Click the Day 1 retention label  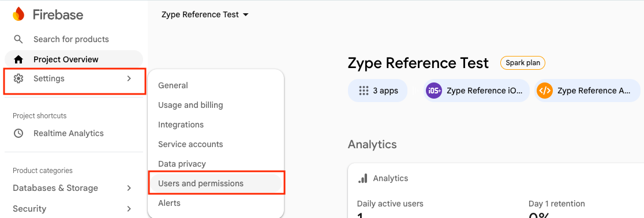(x=556, y=204)
